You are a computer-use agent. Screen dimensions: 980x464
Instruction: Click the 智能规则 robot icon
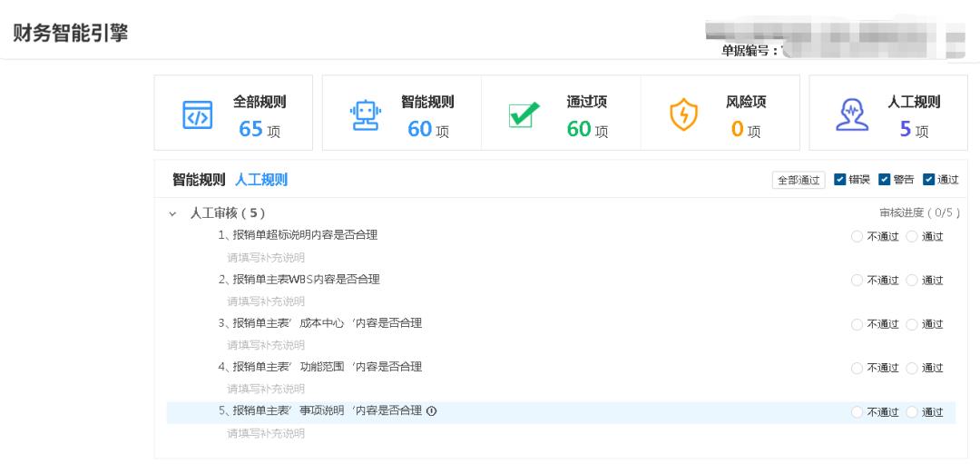[x=365, y=114]
